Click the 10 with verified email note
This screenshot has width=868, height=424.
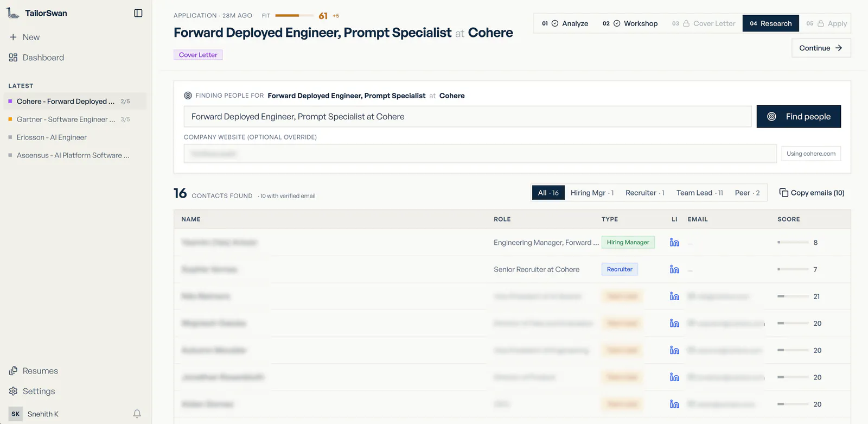(288, 196)
